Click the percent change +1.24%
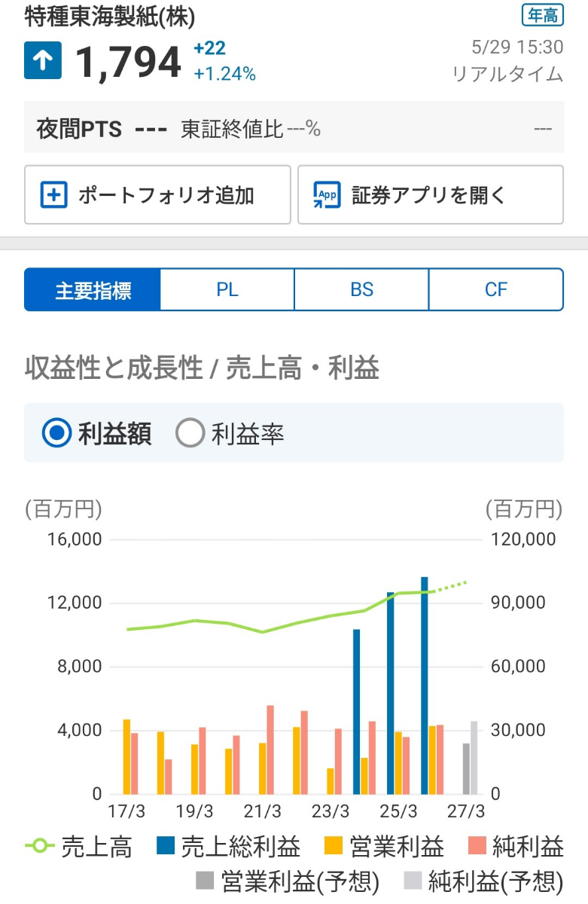Screen dimensions: 588x904 224,74
